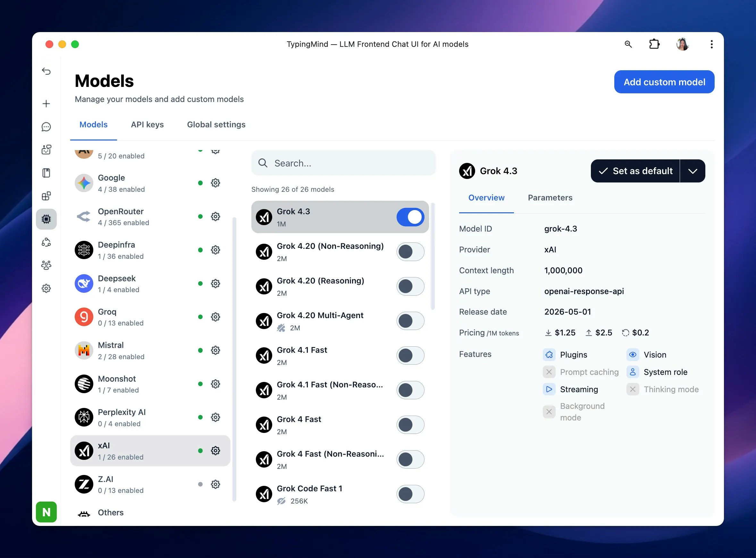Click the model Search field
756x558 pixels.
pyautogui.click(x=343, y=163)
